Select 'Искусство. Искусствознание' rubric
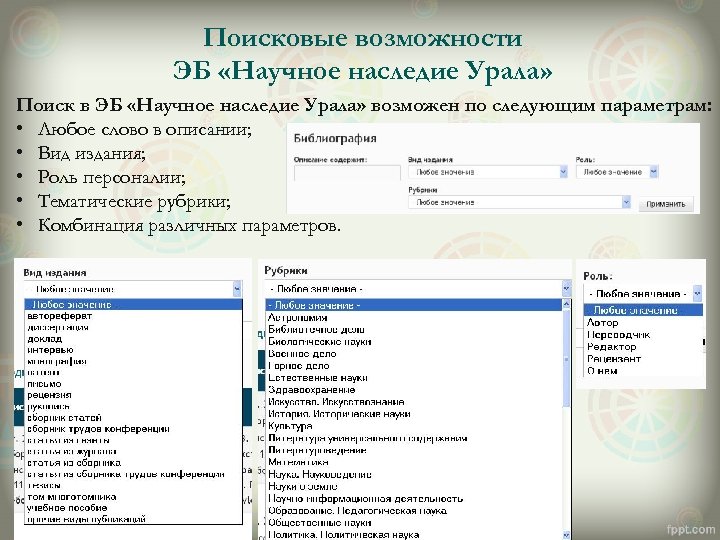This screenshot has height=540, width=720. coord(414,402)
